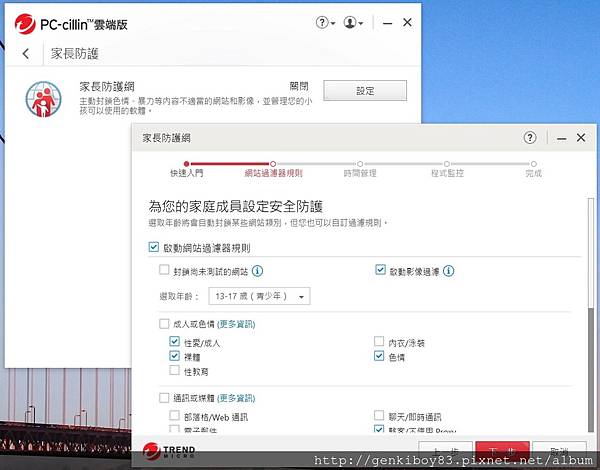
Task: Click the 關閉 status text
Action: tap(298, 86)
